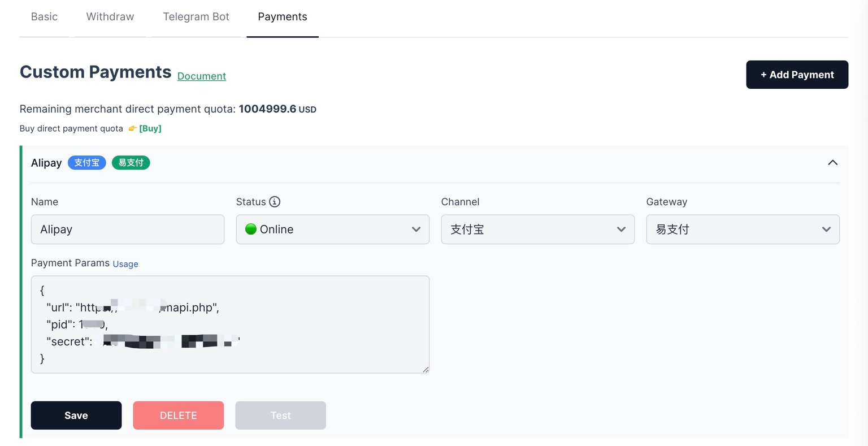This screenshot has width=868, height=446.
Task: Open the Status dropdown
Action: [332, 229]
